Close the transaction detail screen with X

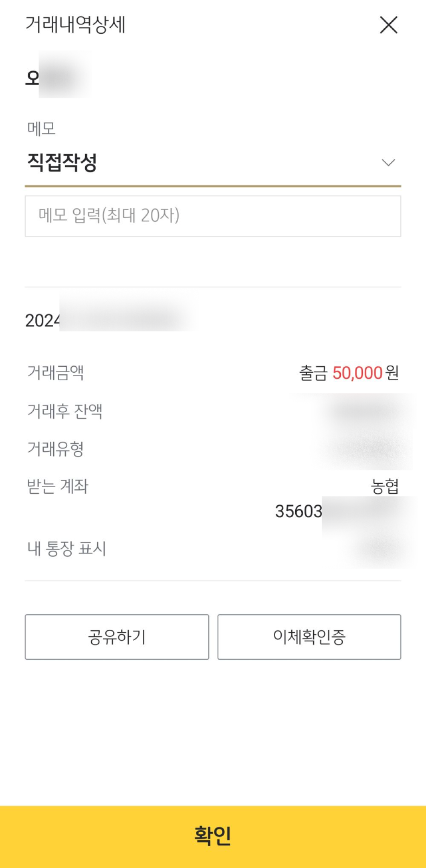click(x=389, y=25)
